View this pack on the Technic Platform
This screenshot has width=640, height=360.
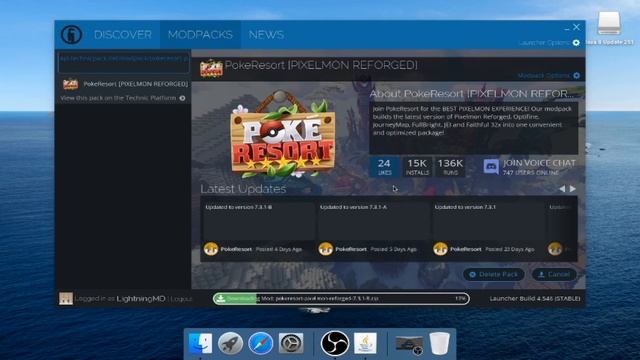(122, 98)
